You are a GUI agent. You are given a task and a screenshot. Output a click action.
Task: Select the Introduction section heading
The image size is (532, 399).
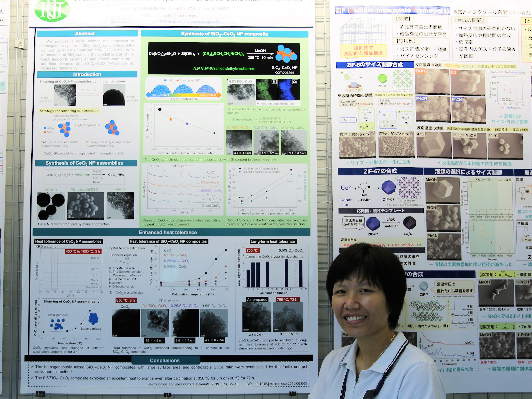pos(87,74)
